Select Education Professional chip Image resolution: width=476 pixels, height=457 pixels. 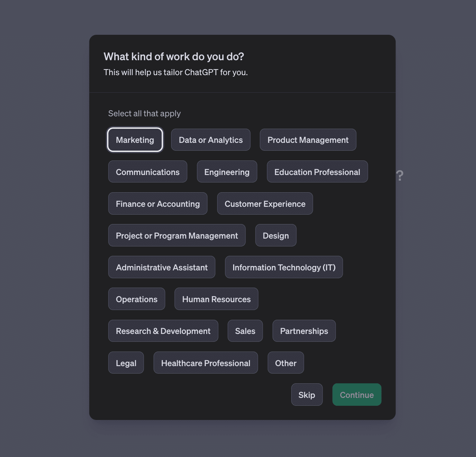pos(317,172)
